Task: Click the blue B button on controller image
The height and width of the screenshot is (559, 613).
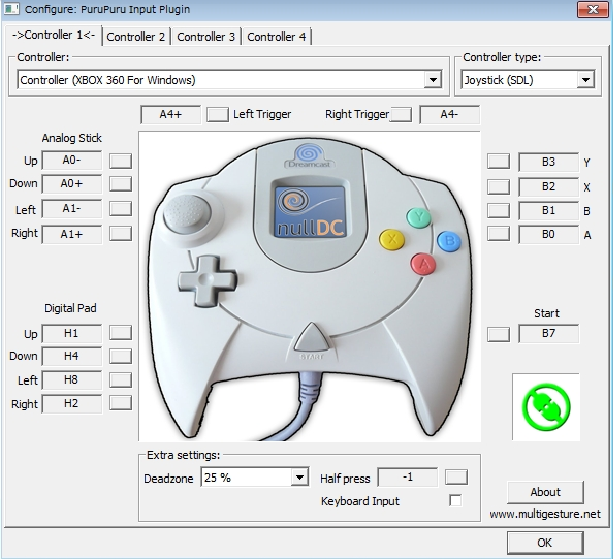Action: 449,241
